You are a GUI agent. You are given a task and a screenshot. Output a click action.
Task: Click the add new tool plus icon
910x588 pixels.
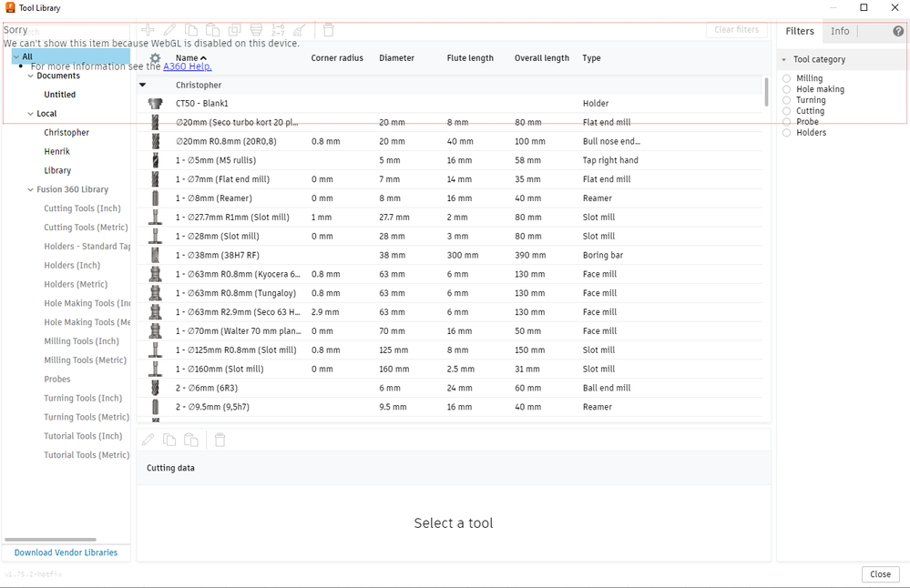coord(148,29)
